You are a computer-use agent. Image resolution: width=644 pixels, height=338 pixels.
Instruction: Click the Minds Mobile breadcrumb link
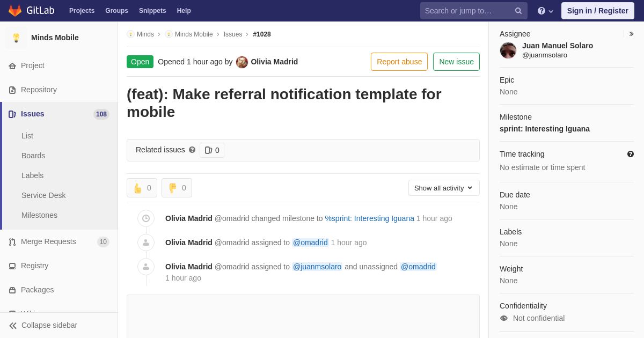pyautogui.click(x=194, y=34)
